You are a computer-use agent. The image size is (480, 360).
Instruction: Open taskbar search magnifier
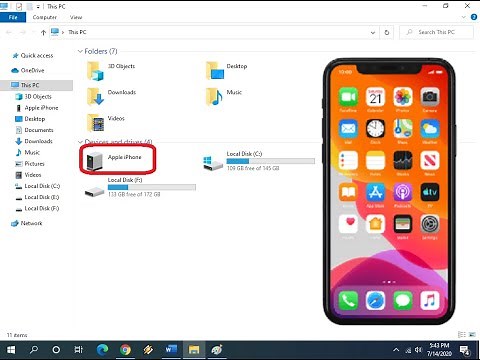[34, 350]
